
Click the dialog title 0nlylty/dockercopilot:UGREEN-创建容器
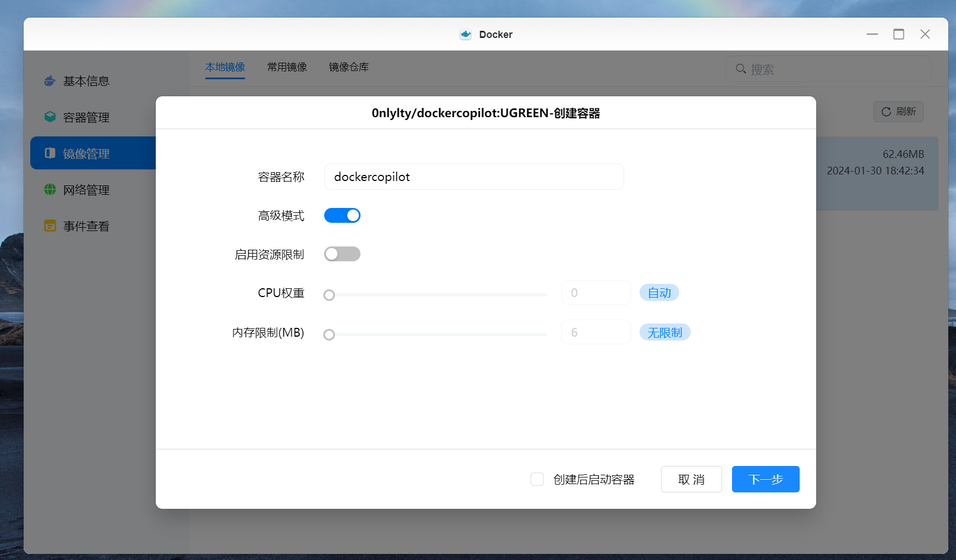point(485,113)
